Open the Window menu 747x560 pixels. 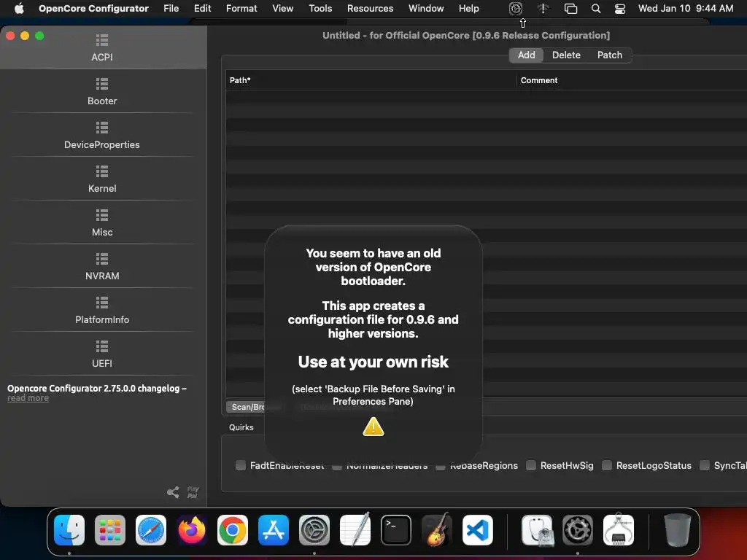(426, 9)
